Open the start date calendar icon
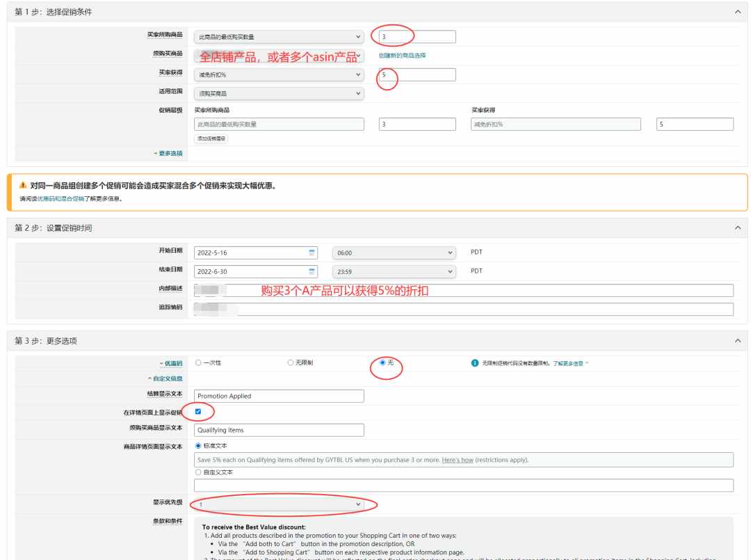Screen dimensions: 751x560 click(312, 253)
